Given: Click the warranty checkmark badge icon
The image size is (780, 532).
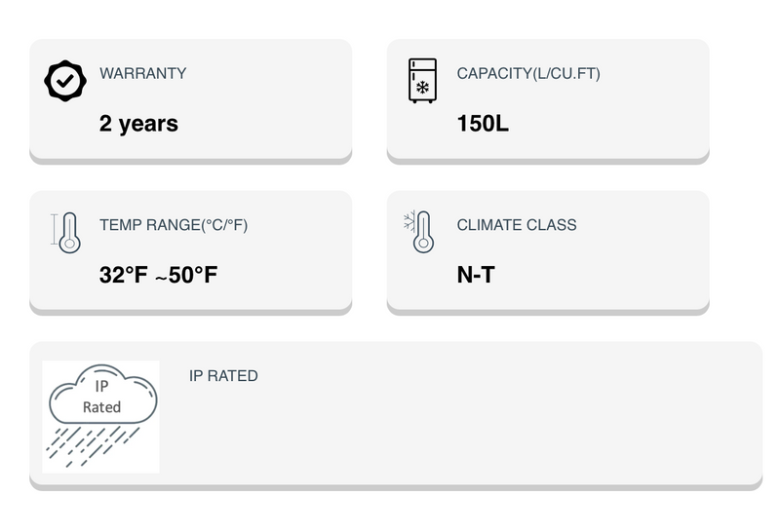Looking at the screenshot, I should click(64, 81).
